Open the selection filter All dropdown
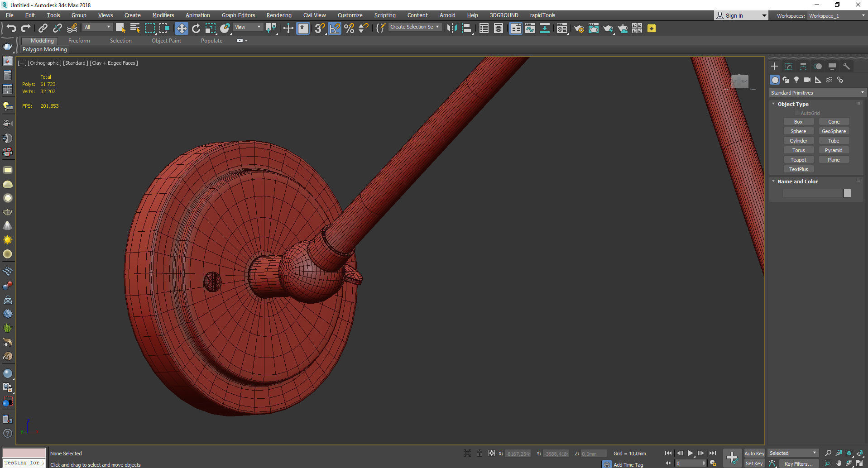The width and height of the screenshot is (868, 468). pos(97,27)
